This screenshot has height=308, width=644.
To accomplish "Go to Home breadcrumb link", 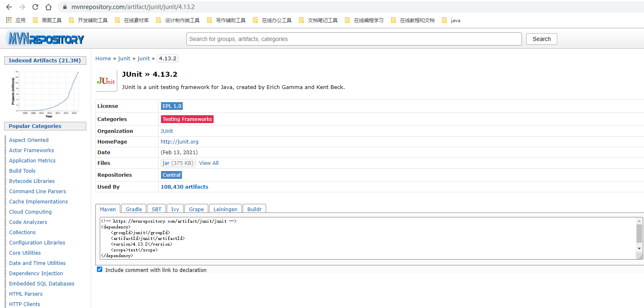I will [x=103, y=58].
